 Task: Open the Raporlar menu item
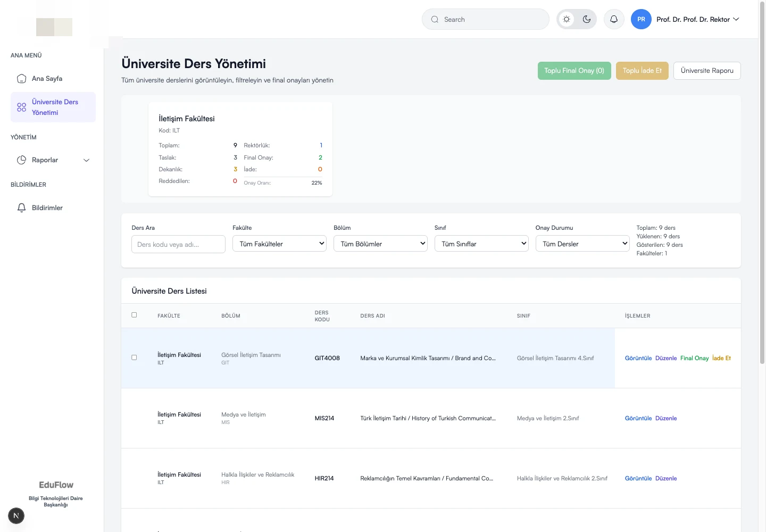pyautogui.click(x=53, y=160)
